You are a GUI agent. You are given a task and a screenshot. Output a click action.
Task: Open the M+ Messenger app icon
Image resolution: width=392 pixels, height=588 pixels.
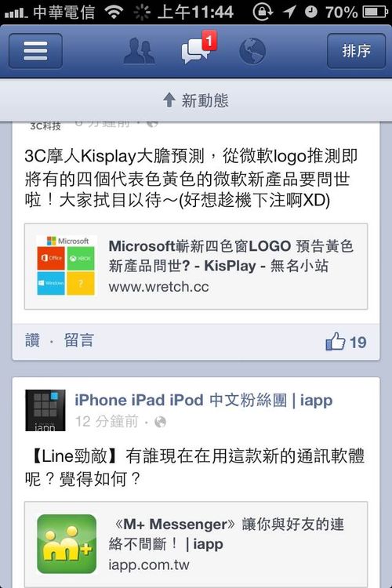pos(67,544)
